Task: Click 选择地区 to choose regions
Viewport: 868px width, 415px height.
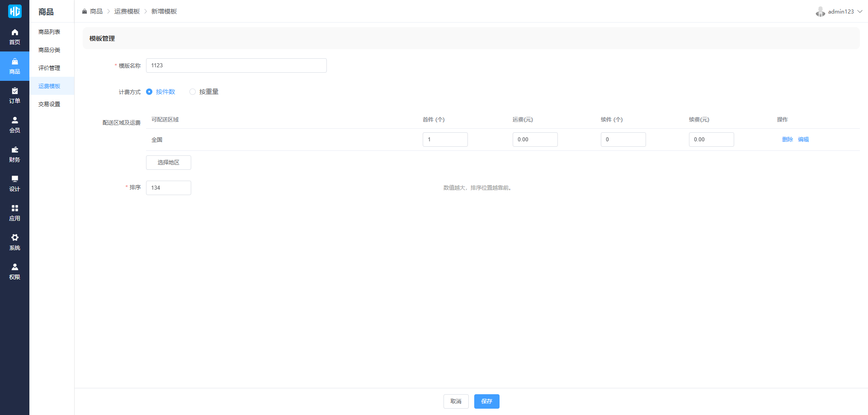Action: coord(168,163)
